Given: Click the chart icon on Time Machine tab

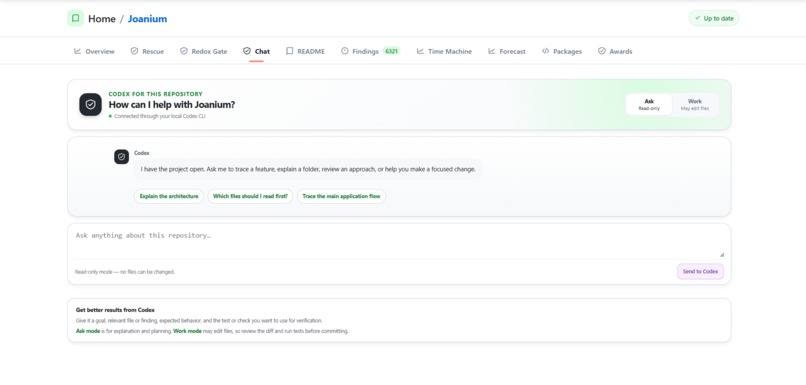Looking at the screenshot, I should click(x=420, y=51).
